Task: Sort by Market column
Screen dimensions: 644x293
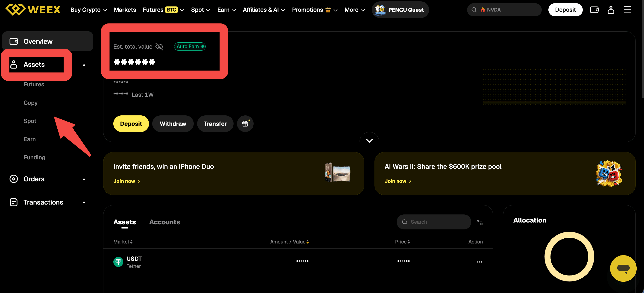Action: [123, 241]
